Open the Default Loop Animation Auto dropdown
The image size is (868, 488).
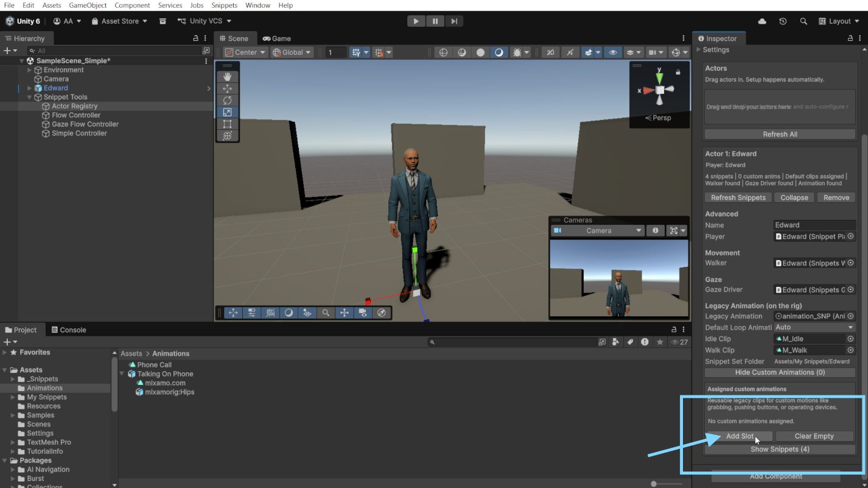point(814,327)
